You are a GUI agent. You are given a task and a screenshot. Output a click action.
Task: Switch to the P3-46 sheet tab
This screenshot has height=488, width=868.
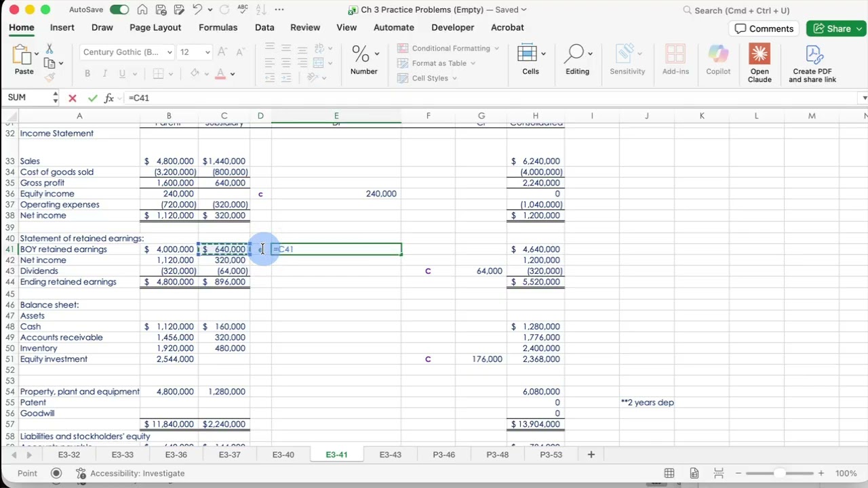(x=444, y=455)
